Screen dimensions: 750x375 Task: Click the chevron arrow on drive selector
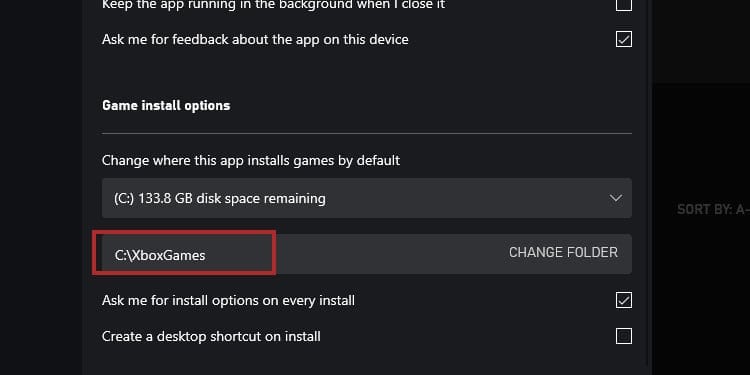[616, 198]
